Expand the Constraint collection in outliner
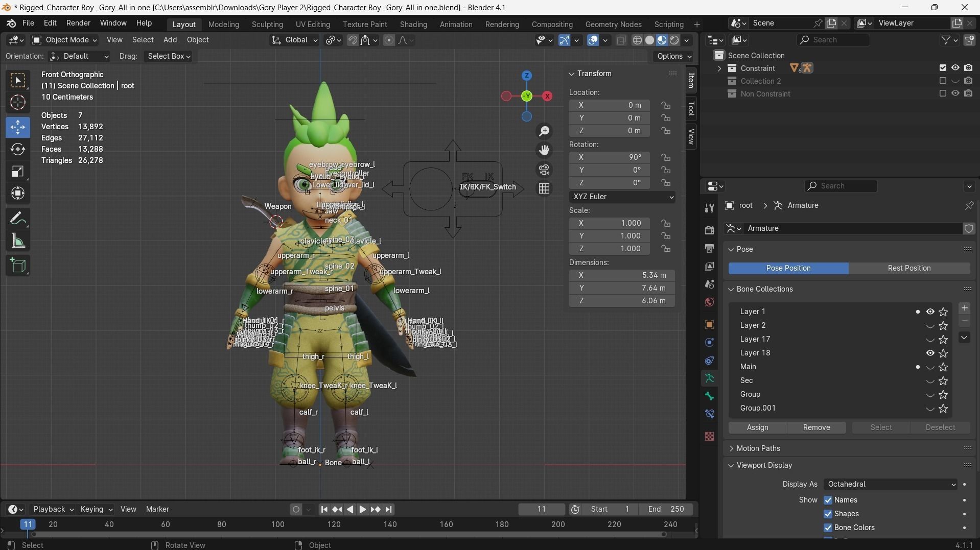 (719, 68)
